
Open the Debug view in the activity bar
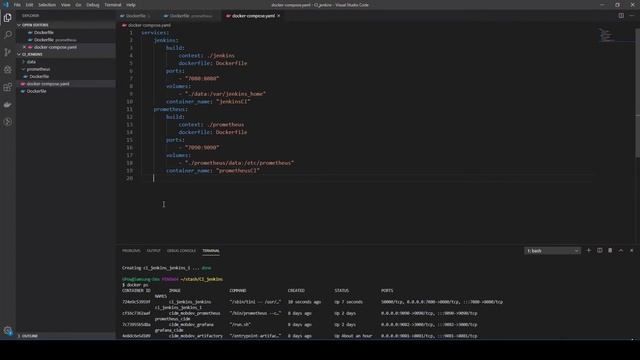[x=7, y=70]
